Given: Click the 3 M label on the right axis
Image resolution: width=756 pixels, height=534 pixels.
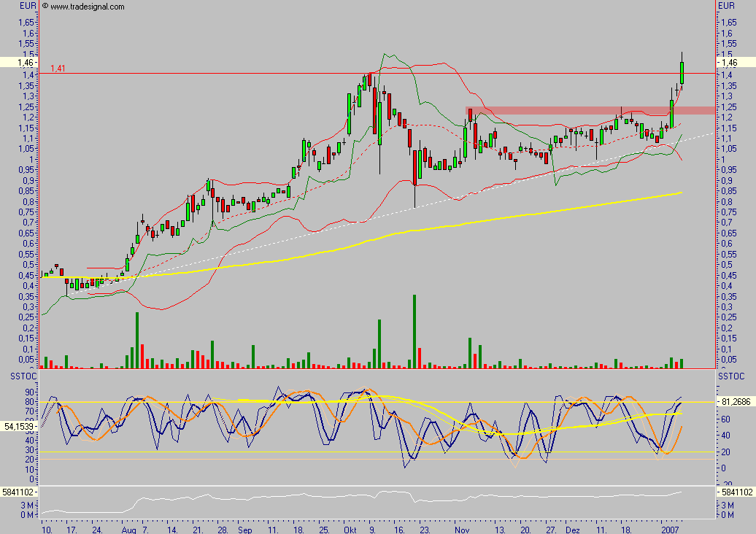Looking at the screenshot, I should point(728,505).
